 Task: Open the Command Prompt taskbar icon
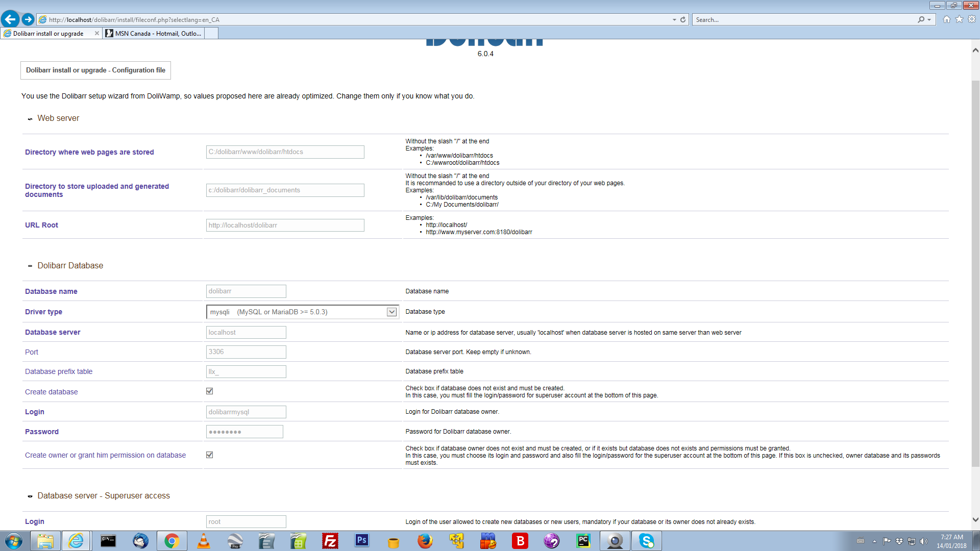(x=108, y=541)
